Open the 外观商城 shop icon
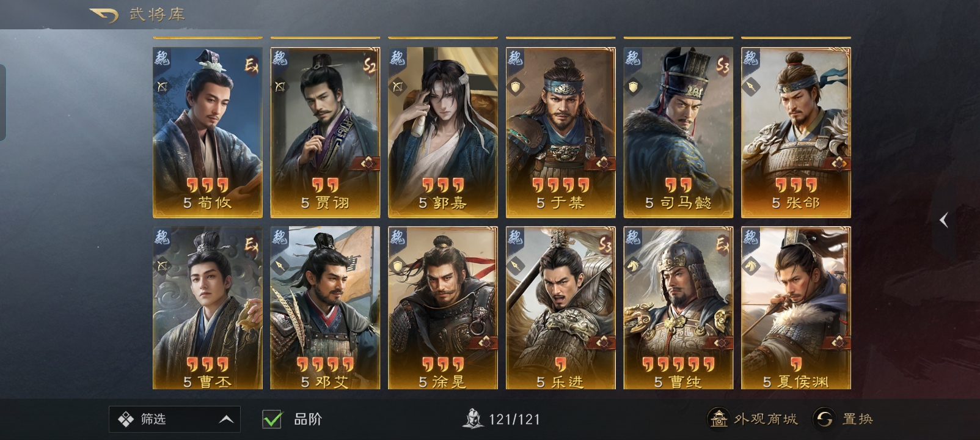This screenshot has width=980, height=440. click(x=719, y=419)
